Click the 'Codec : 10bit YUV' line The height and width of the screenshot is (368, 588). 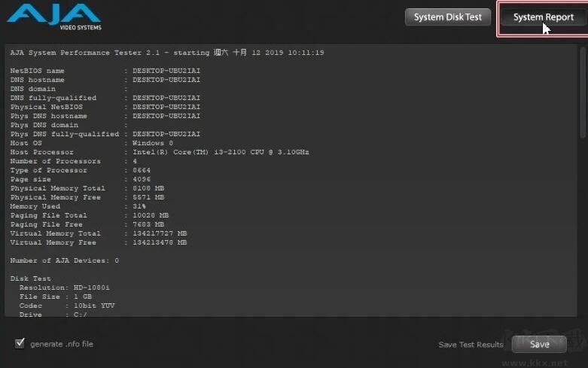click(67, 306)
